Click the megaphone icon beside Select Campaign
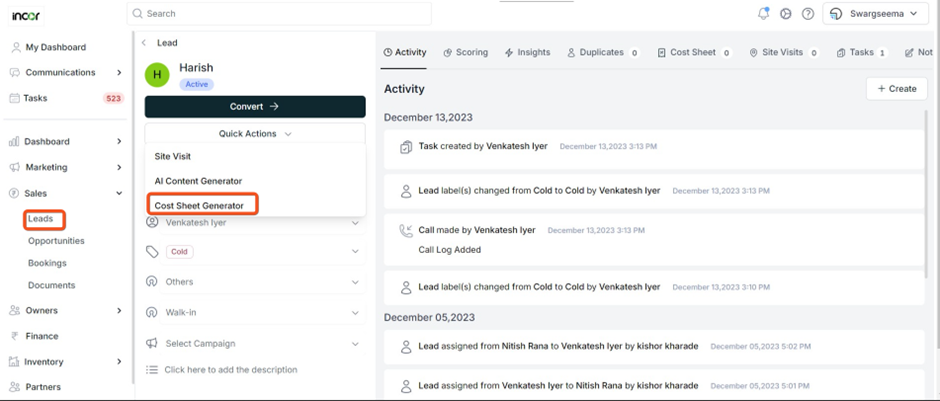This screenshot has height=401, width=940. pos(152,343)
